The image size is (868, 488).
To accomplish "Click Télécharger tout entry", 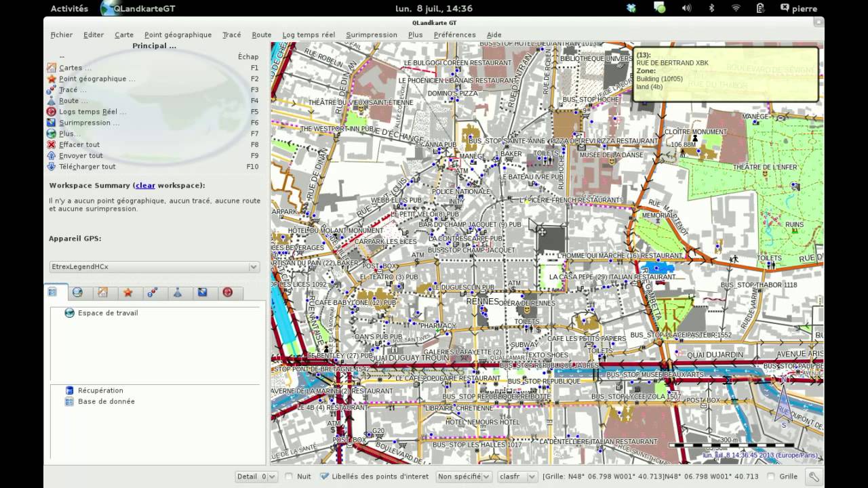I will [x=87, y=166].
